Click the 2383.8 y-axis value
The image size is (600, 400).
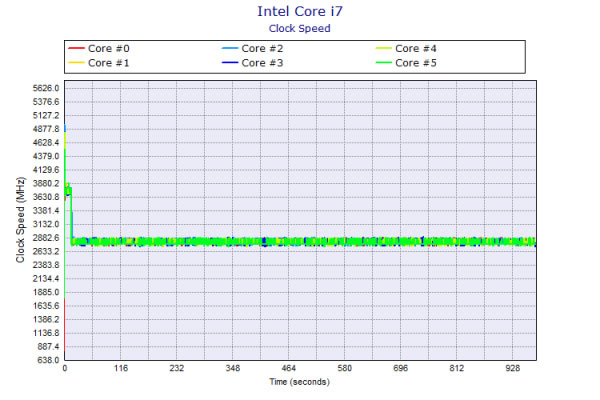46,265
